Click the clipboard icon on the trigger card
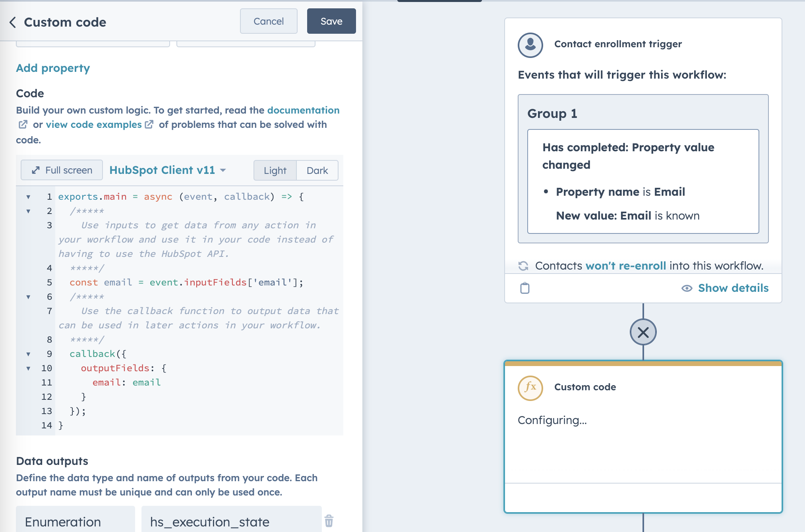The height and width of the screenshot is (532, 805). tap(525, 287)
